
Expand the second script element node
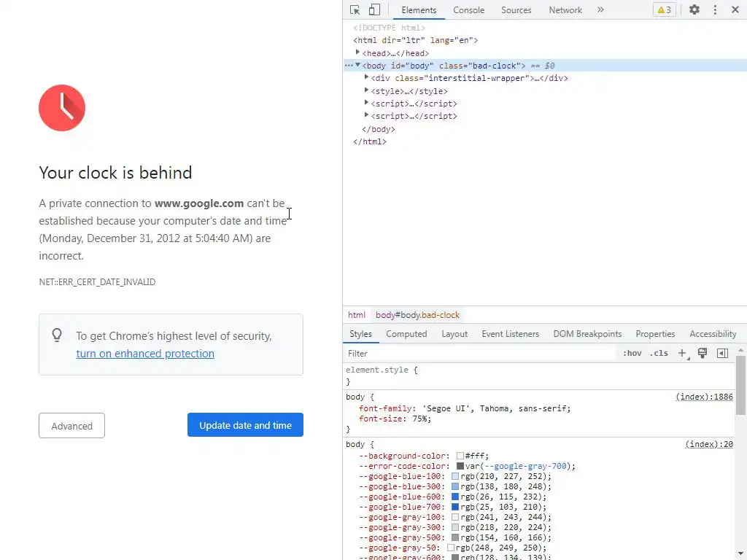click(366, 114)
